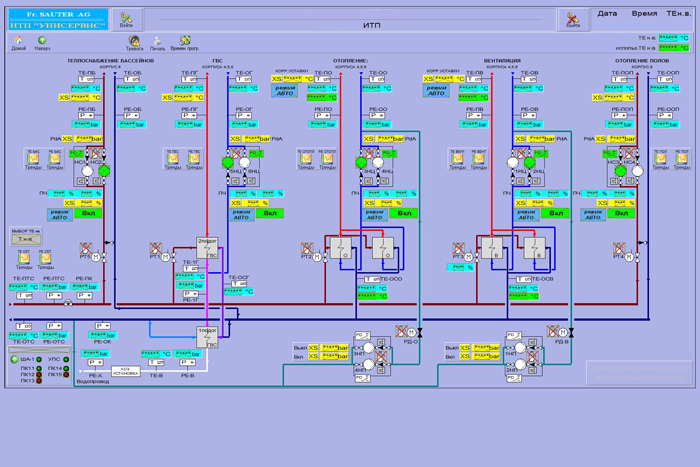The image size is (700, 467).
Task: Open Времен. прогр. schedule icon
Action: 184,41
